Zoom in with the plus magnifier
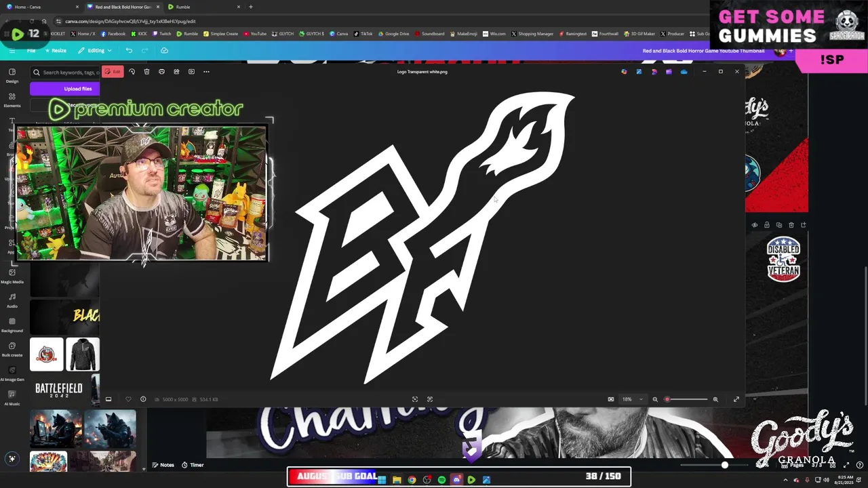This screenshot has width=868, height=488. (715, 399)
